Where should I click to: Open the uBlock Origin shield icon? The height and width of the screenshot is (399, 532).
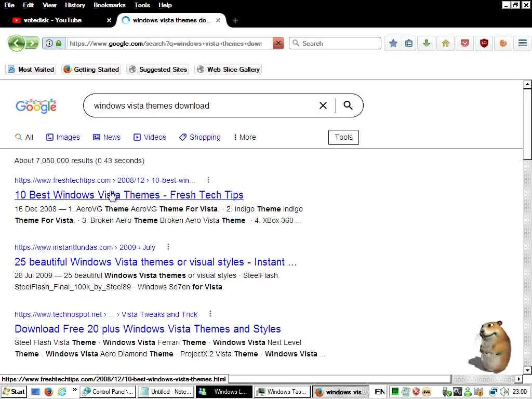pos(484,44)
